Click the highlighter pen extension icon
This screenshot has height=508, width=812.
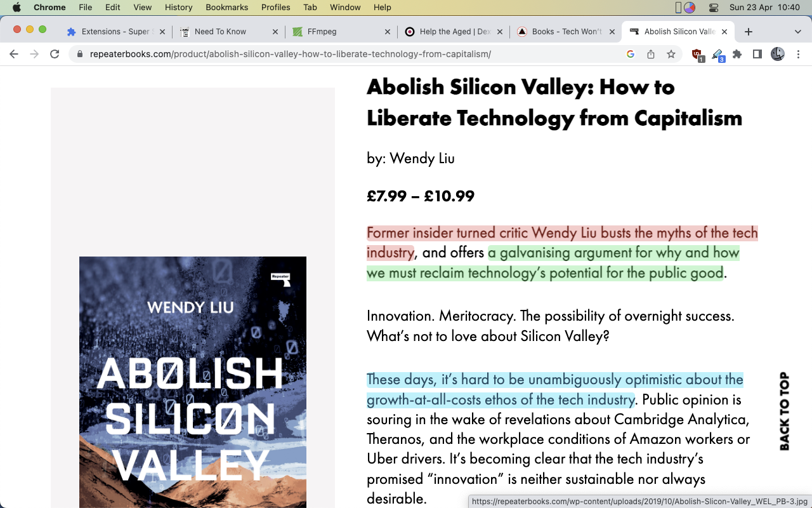coord(717,55)
